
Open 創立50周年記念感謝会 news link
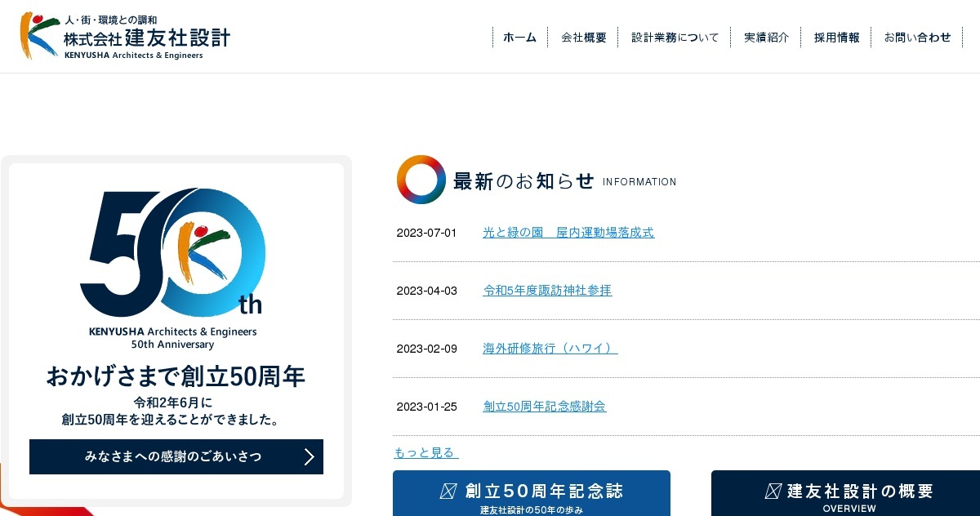[x=545, y=407]
